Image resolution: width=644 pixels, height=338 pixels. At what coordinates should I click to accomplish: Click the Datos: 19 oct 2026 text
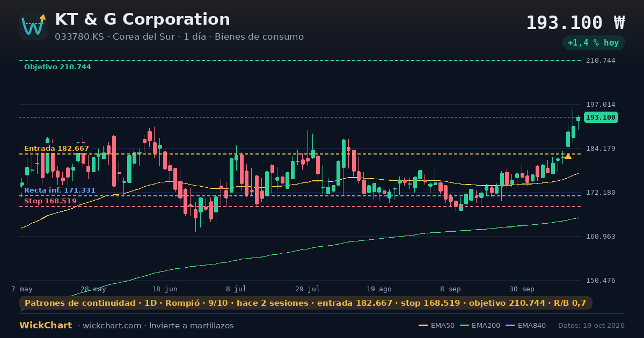[591, 326]
